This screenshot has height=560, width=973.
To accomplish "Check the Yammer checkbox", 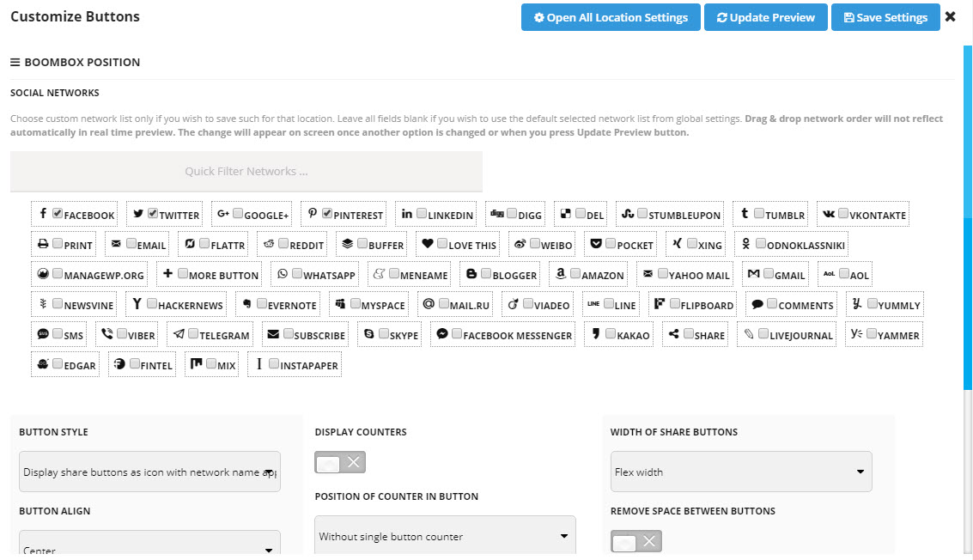I will (x=872, y=333).
